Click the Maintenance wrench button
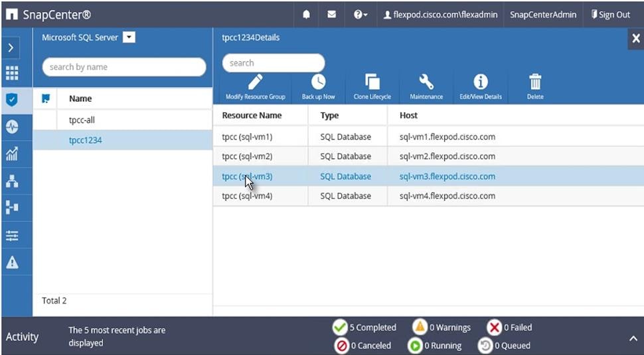Image resolution: width=644 pixels, height=355 pixels. point(426,87)
